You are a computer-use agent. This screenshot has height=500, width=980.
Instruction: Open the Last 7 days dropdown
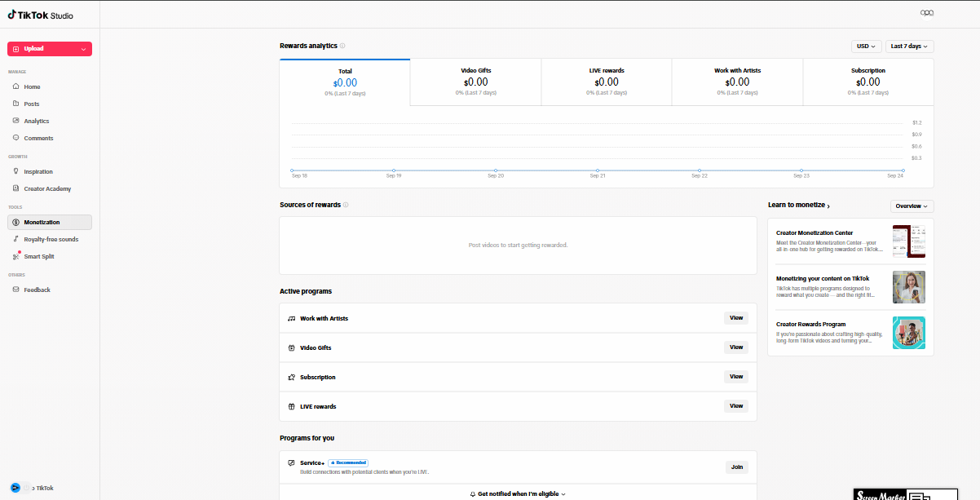point(909,46)
